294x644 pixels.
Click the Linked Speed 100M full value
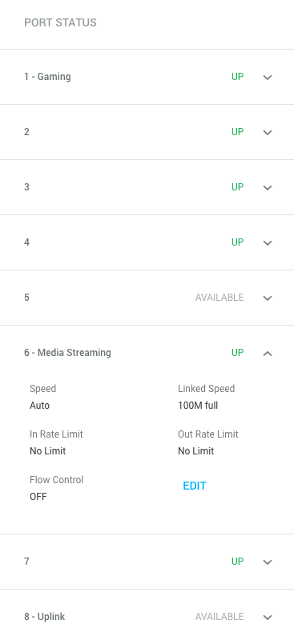[198, 406]
